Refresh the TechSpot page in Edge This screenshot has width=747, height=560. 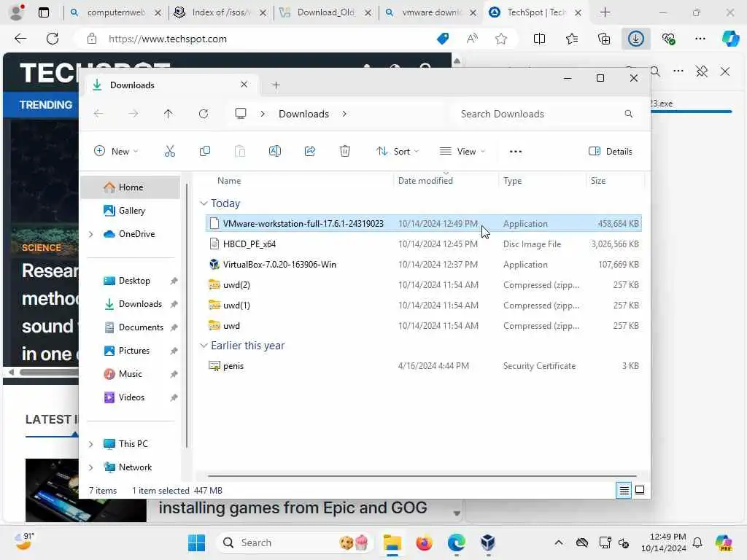coord(53,39)
